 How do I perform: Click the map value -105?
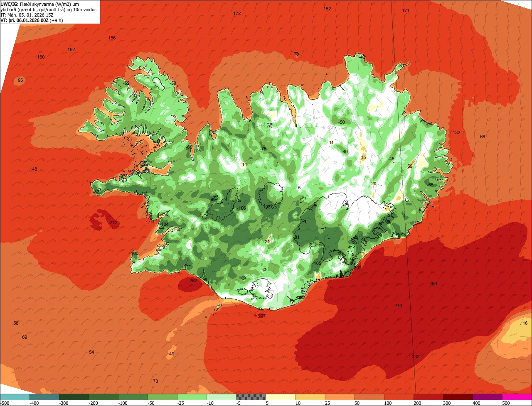tap(317, 264)
